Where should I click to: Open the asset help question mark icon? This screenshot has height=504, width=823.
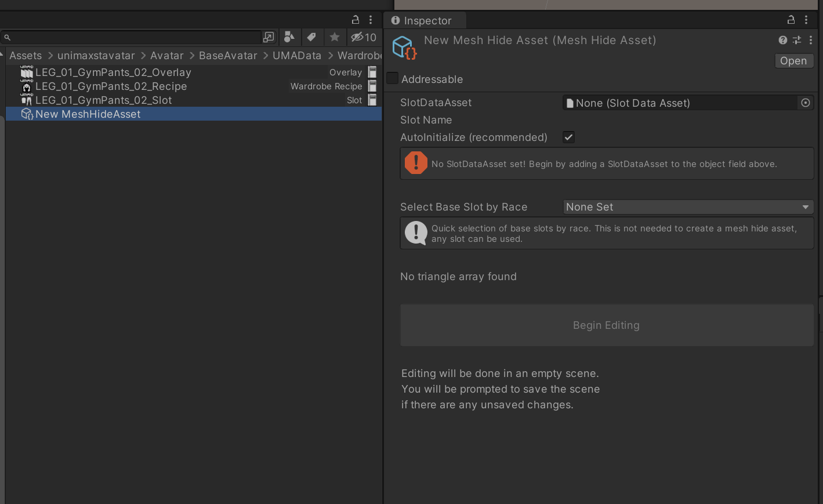[x=783, y=40]
